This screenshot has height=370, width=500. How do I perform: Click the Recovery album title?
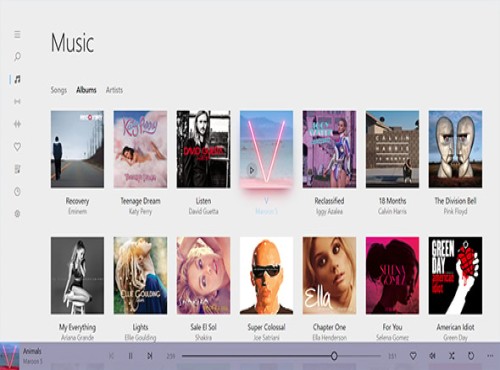tap(77, 201)
